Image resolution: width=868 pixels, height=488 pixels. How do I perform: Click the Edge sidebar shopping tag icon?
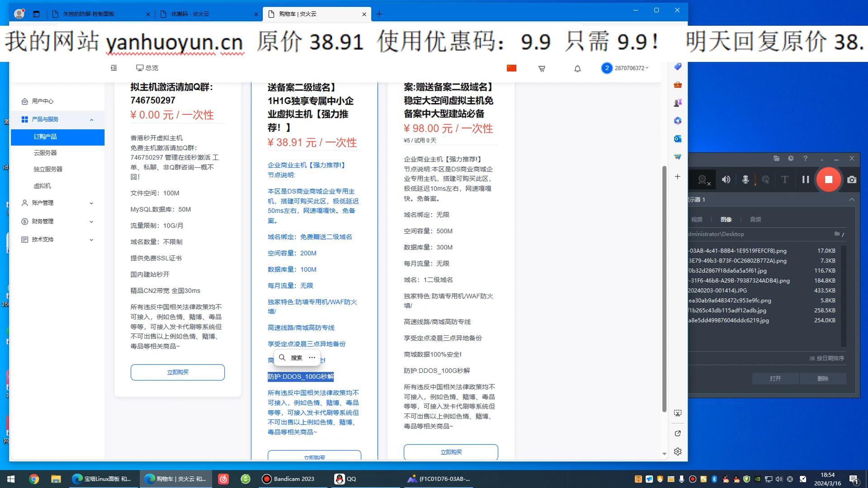click(x=677, y=67)
